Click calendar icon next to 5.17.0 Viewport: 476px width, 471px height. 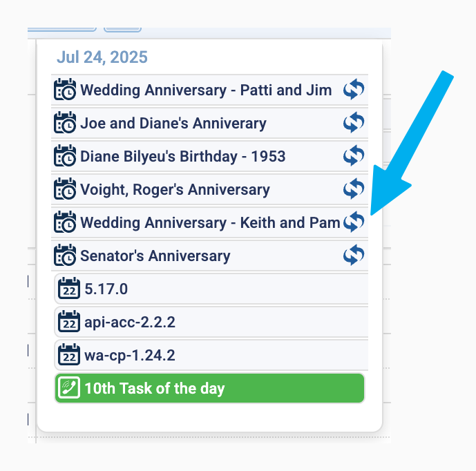tap(69, 289)
